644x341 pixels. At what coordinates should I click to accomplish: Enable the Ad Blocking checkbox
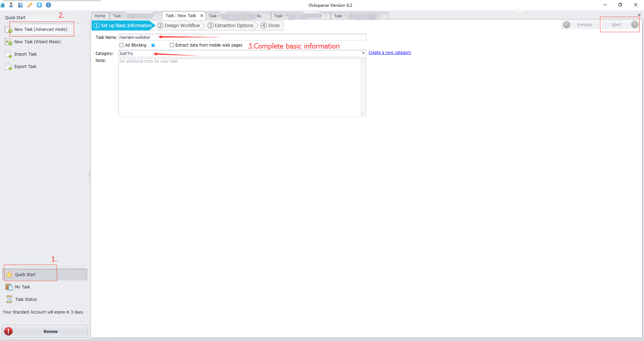[x=122, y=45]
